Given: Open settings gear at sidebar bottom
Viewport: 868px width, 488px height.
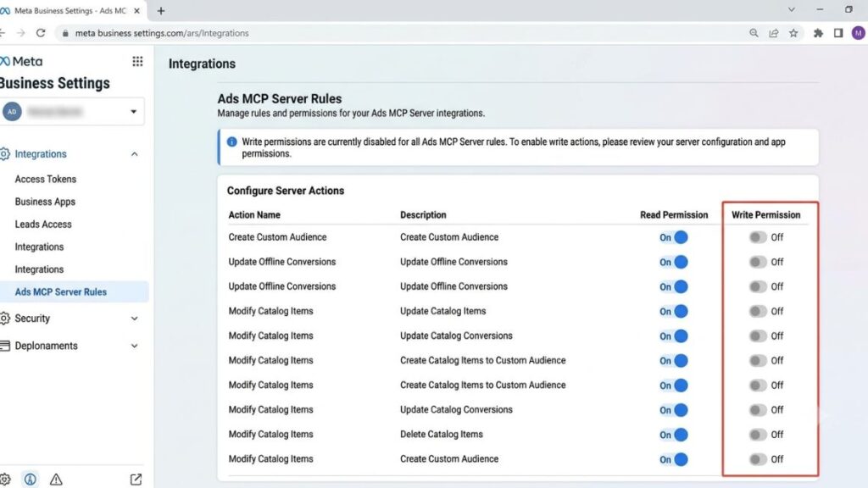Looking at the screenshot, I should pos(5,480).
